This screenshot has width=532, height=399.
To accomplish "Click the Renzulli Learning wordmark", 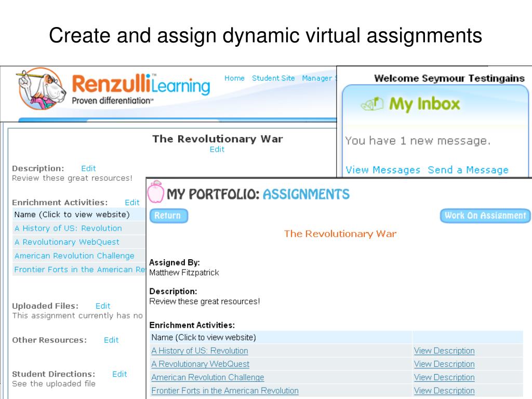I will coord(141,84).
